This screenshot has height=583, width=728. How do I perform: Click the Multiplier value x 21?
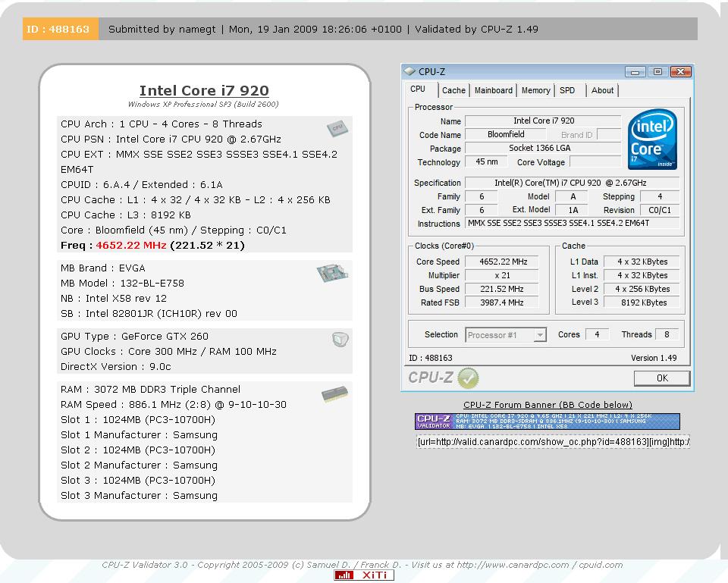(502, 275)
